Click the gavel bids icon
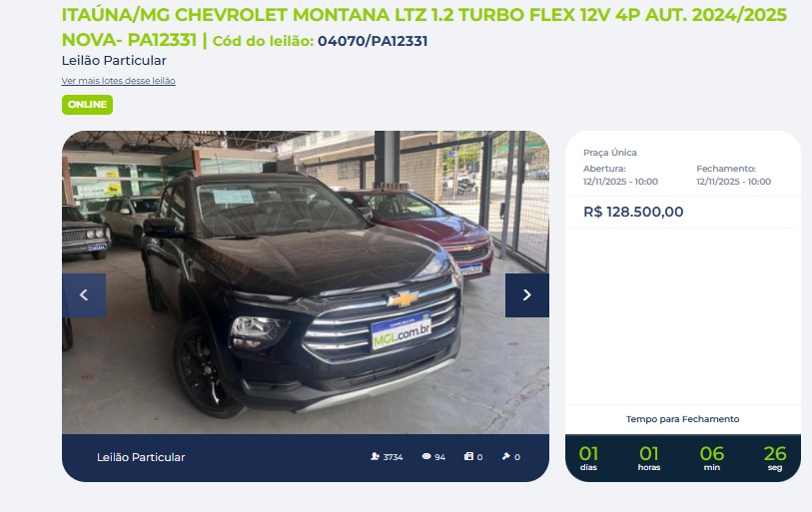The width and height of the screenshot is (812, 512). click(506, 456)
